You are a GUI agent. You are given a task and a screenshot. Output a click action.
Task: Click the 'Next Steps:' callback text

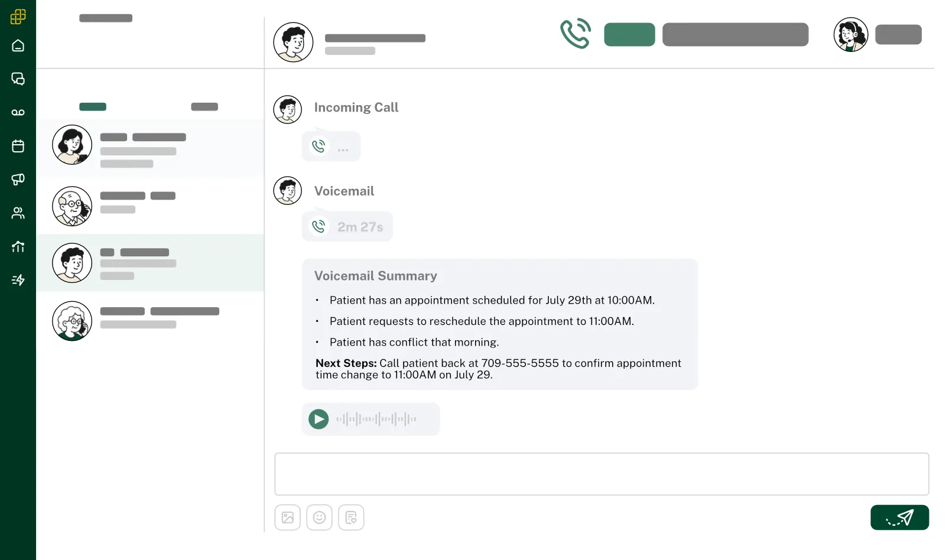[x=498, y=369]
